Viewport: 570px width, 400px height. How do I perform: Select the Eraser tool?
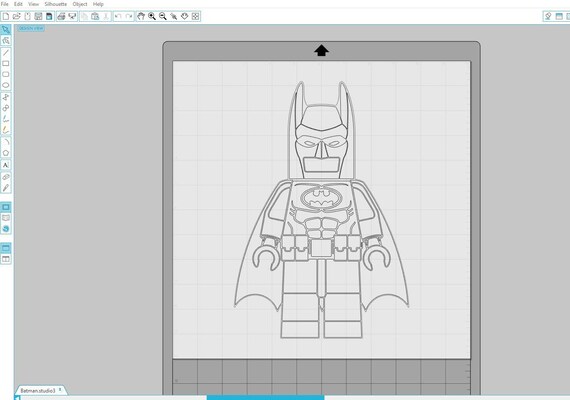tap(6, 177)
